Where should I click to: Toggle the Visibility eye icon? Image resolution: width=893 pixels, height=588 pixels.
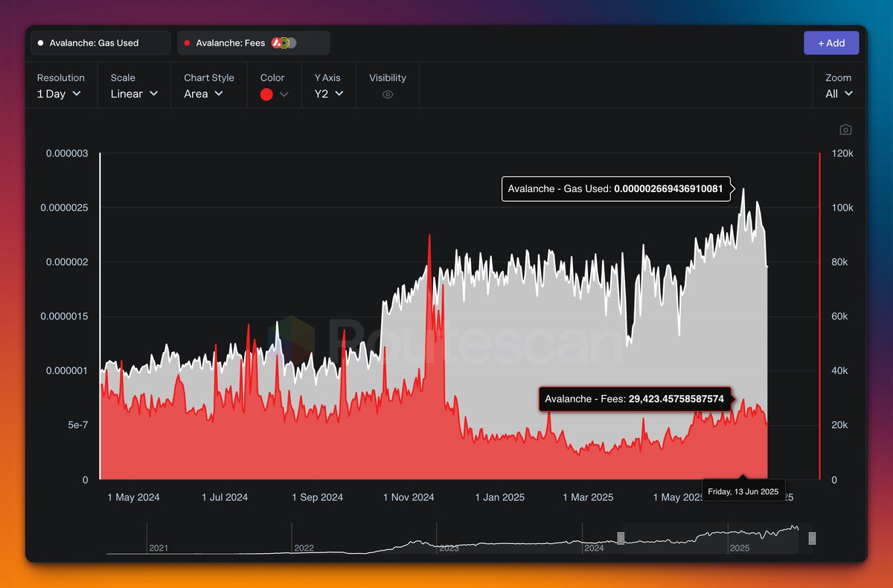pyautogui.click(x=388, y=95)
